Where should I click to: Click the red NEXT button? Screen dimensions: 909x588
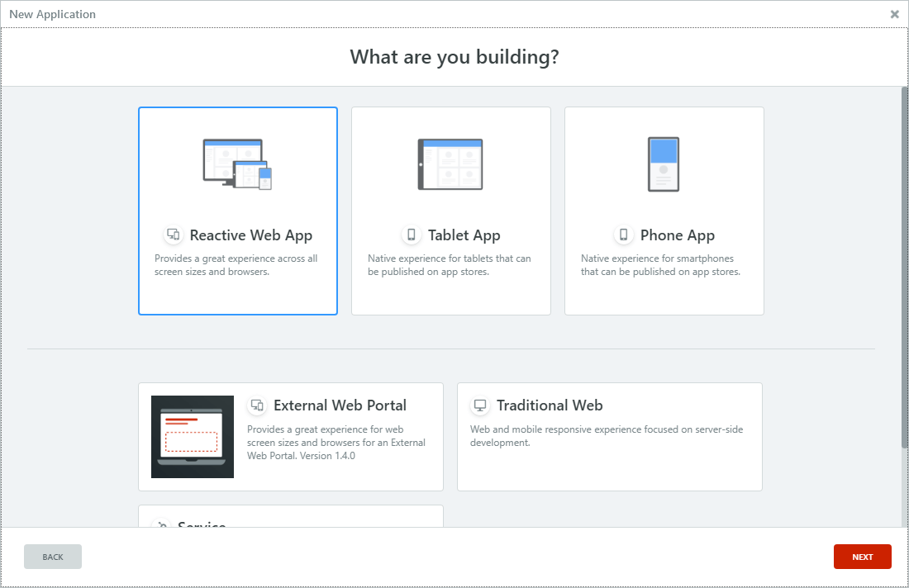862,557
